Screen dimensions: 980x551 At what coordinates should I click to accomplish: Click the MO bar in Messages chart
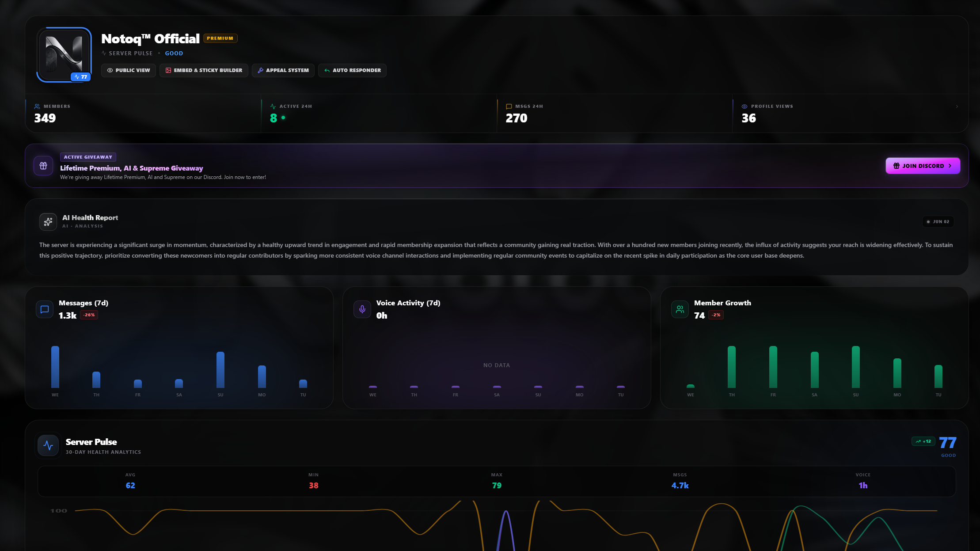[x=262, y=376]
